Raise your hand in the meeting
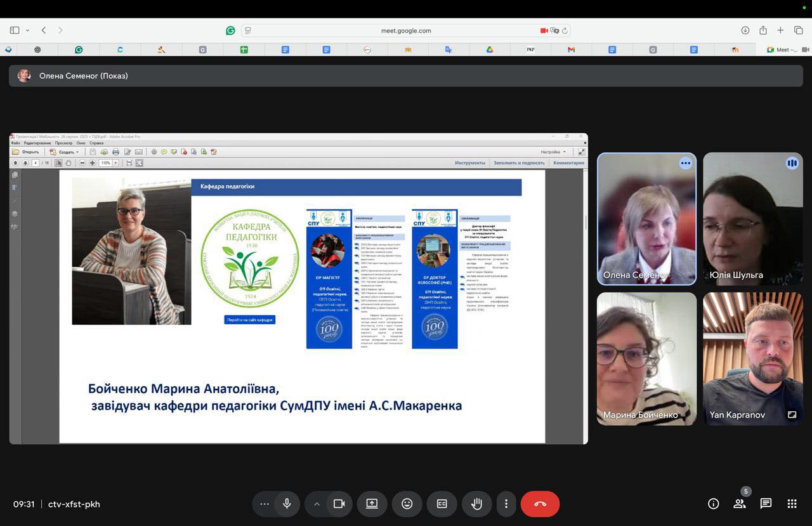Screen dimensions: 812x526 [x=476, y=504]
